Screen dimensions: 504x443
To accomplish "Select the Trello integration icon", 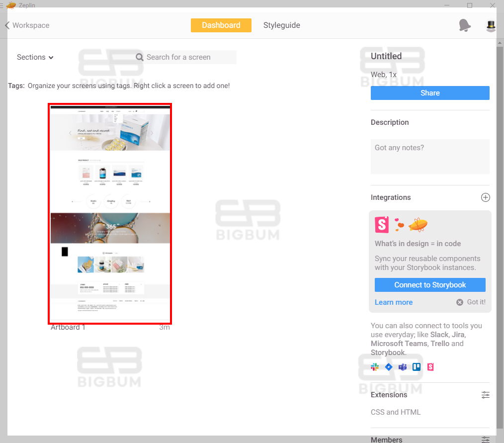I will pyautogui.click(x=417, y=367).
